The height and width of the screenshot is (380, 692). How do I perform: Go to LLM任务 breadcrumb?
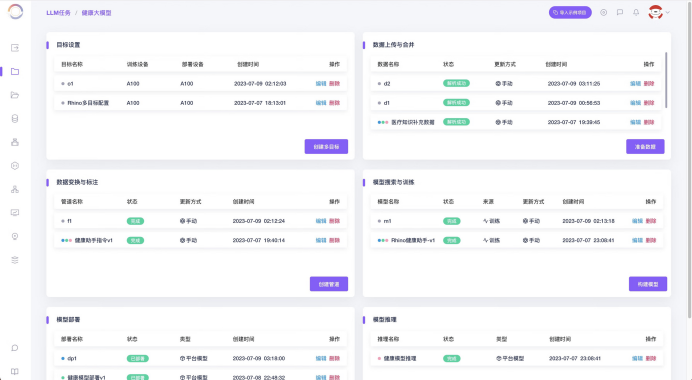58,13
